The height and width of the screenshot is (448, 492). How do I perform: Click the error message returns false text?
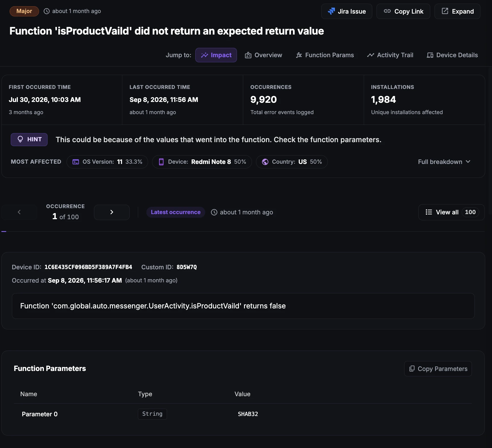[x=153, y=306]
